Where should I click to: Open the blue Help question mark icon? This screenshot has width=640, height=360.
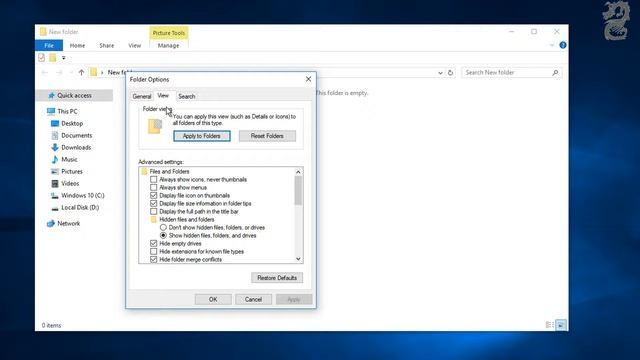[x=563, y=45]
